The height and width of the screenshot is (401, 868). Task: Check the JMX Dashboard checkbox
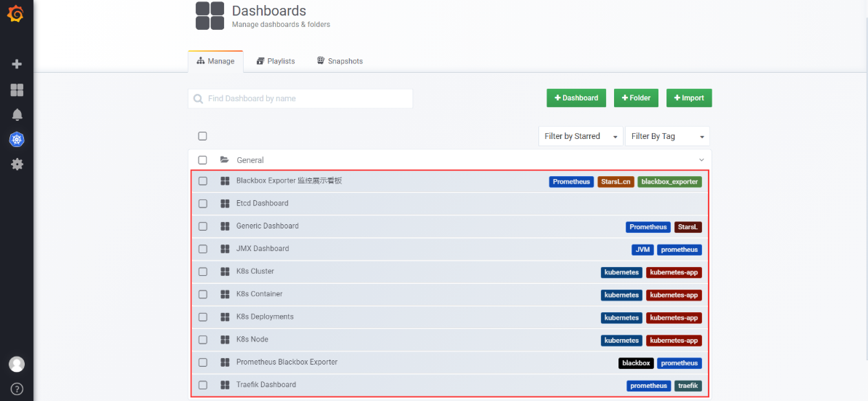pyautogui.click(x=202, y=249)
